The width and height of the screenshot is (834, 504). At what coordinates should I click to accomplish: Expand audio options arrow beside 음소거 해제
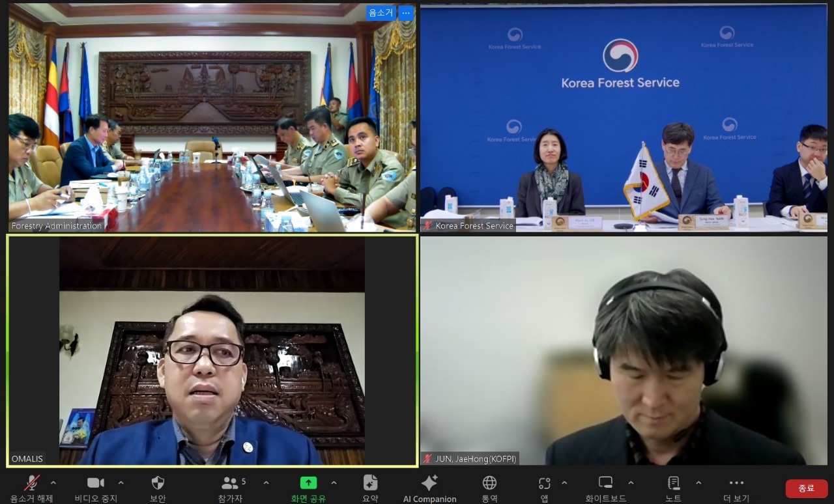[x=53, y=483]
